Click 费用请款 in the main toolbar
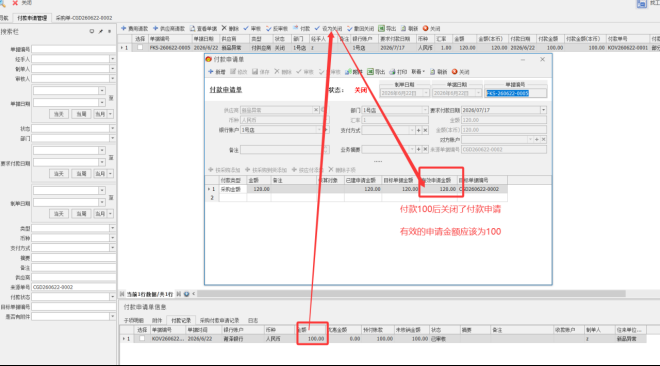Image resolution: width=660 pixels, height=366 pixels. click(134, 28)
